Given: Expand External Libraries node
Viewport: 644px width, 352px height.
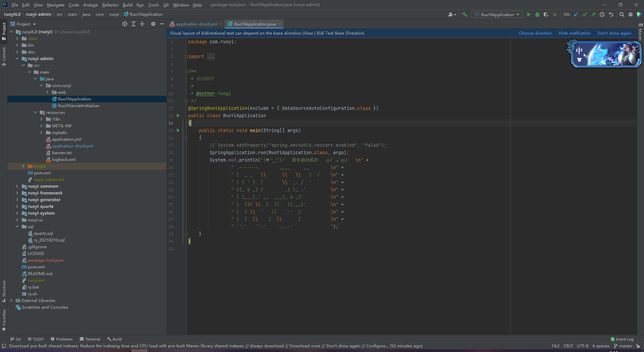Looking at the screenshot, I should tap(11, 301).
